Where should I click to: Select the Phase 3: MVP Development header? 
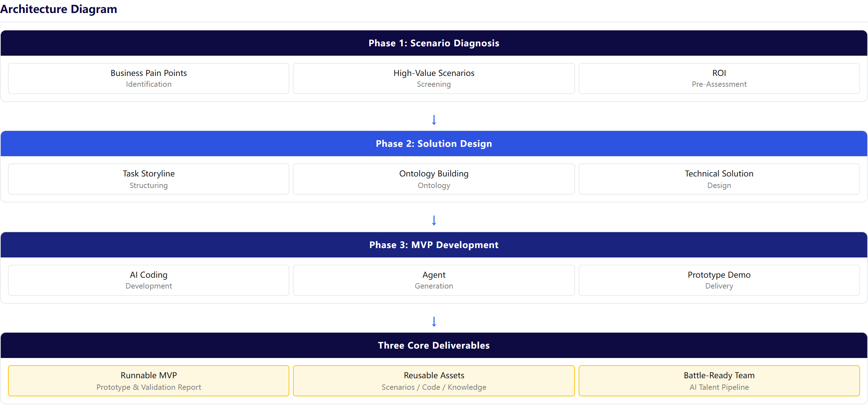[434, 245]
